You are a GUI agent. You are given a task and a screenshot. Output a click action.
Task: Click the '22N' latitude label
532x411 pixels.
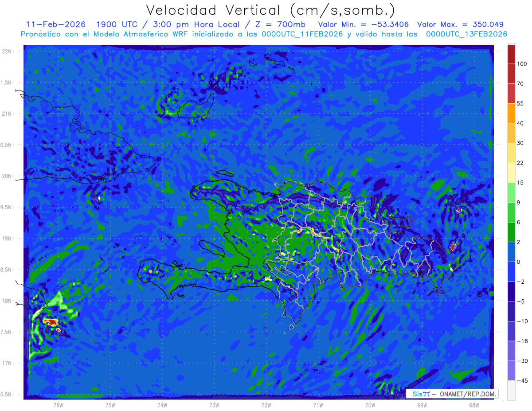coord(8,51)
